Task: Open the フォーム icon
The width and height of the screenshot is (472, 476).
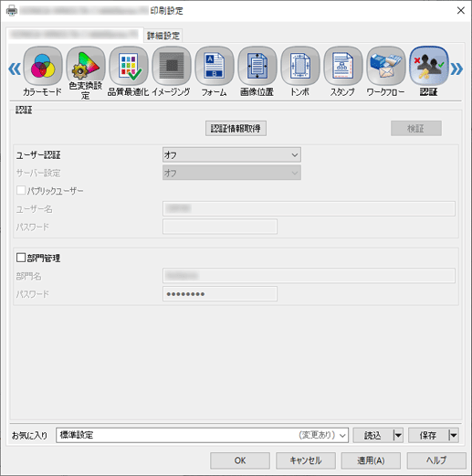Action: coord(215,66)
